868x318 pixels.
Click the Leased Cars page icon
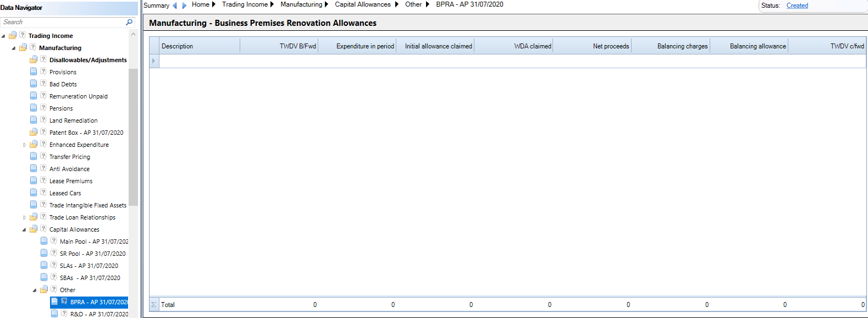(x=34, y=193)
